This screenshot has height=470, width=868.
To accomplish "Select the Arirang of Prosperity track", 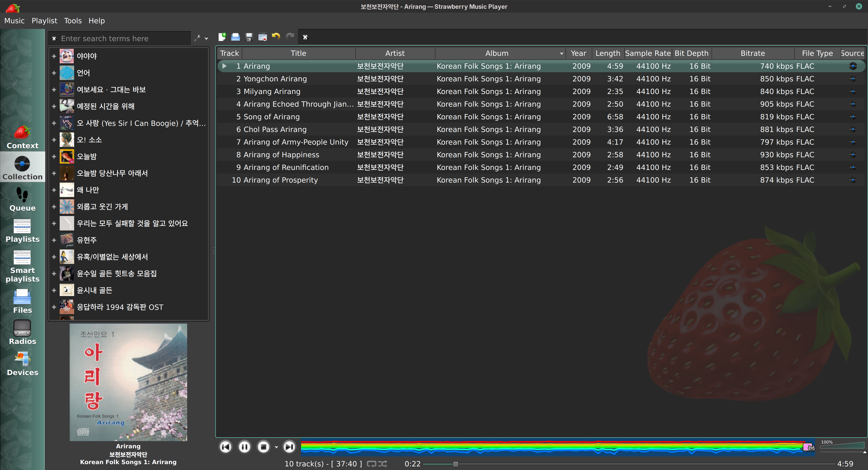I will click(541, 180).
